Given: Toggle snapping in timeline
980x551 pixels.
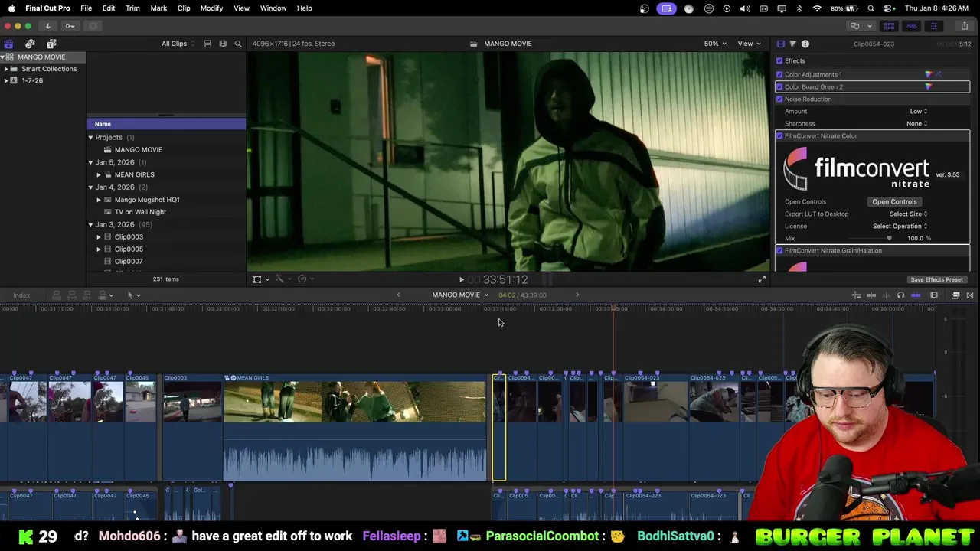Looking at the screenshot, I should [916, 295].
